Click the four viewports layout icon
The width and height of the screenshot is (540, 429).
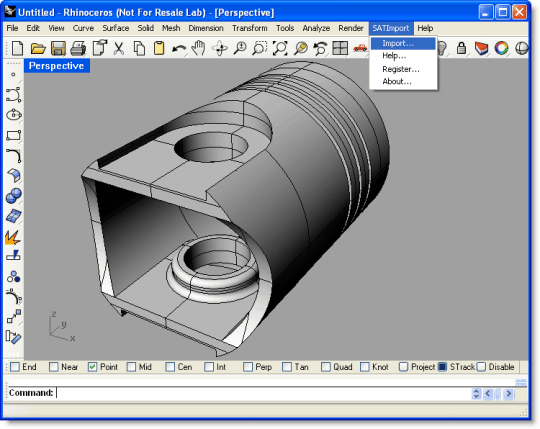(x=340, y=48)
